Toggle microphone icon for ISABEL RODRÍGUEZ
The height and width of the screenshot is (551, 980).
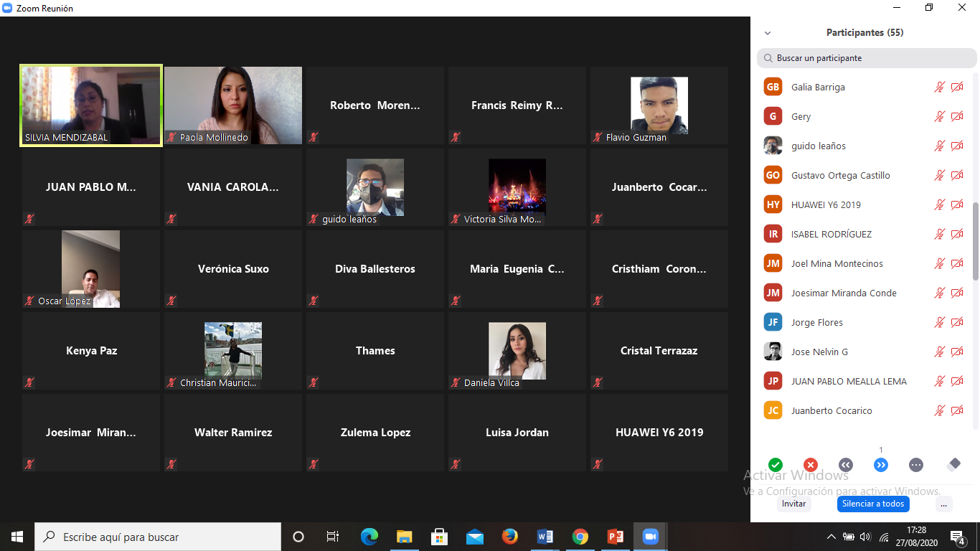coord(939,234)
